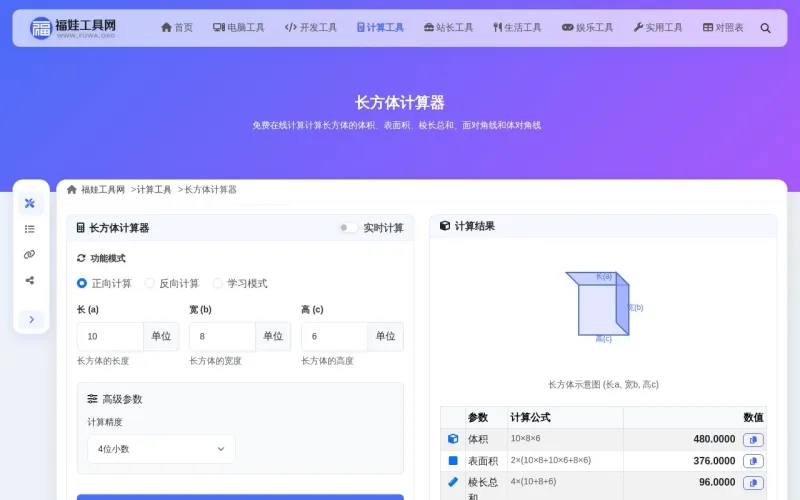Open the 单位 selector for 长 (a)

coord(161,336)
